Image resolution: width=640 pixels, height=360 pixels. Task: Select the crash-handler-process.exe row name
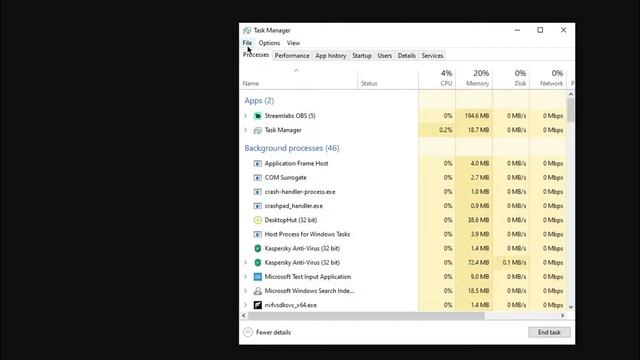coord(300,192)
